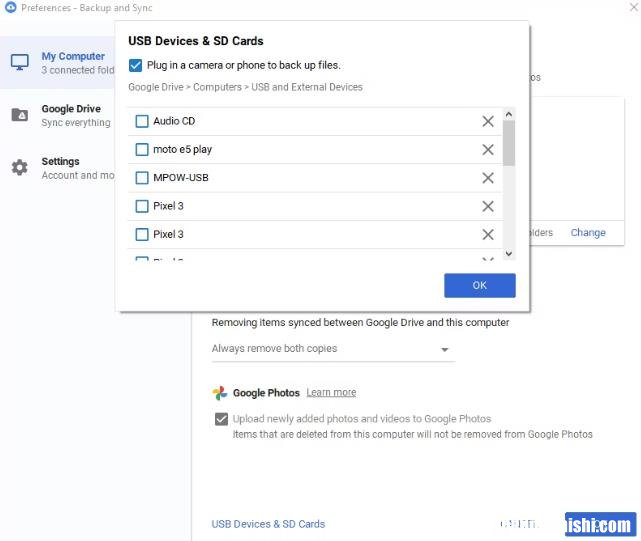Check the Audio CD checkbox
This screenshot has height=541, width=641.
(x=142, y=121)
